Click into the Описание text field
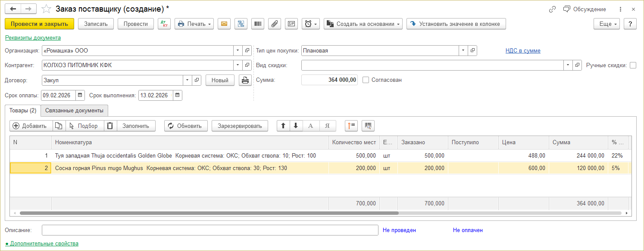 point(210,230)
